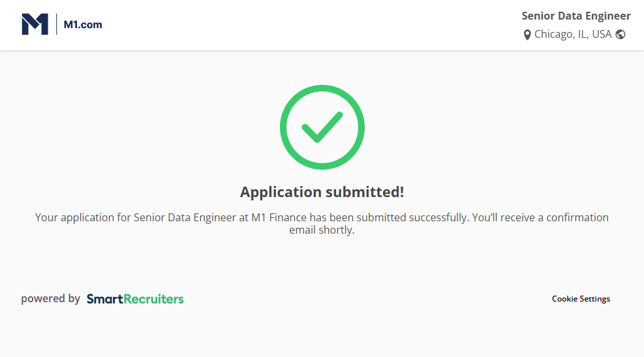Image resolution: width=644 pixels, height=357 pixels.
Task: Click the M1.com wordmark text
Action: 83,25
